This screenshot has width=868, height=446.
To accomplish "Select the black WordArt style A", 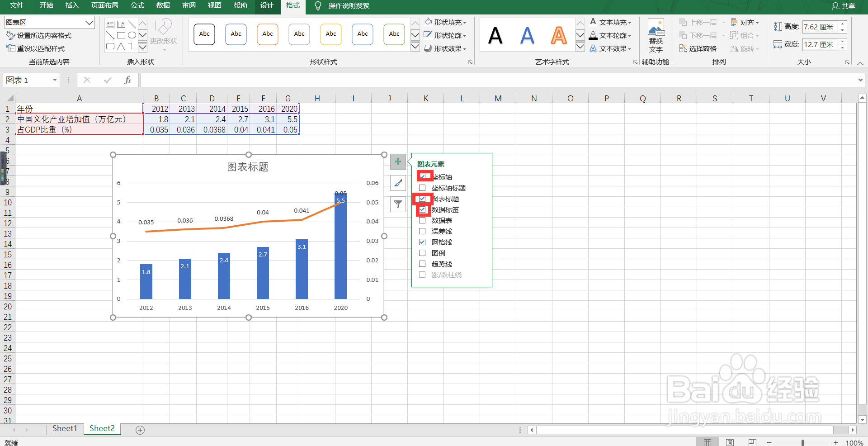I will 495,35.
